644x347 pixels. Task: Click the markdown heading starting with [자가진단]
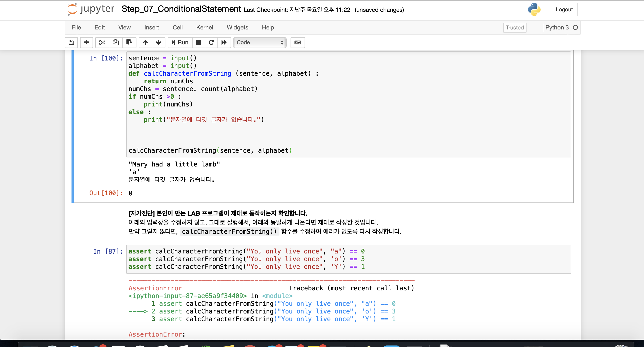coord(218,213)
